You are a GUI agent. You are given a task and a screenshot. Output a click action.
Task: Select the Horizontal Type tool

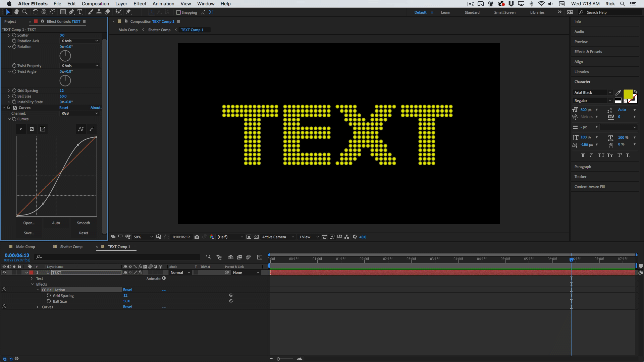coord(80,12)
